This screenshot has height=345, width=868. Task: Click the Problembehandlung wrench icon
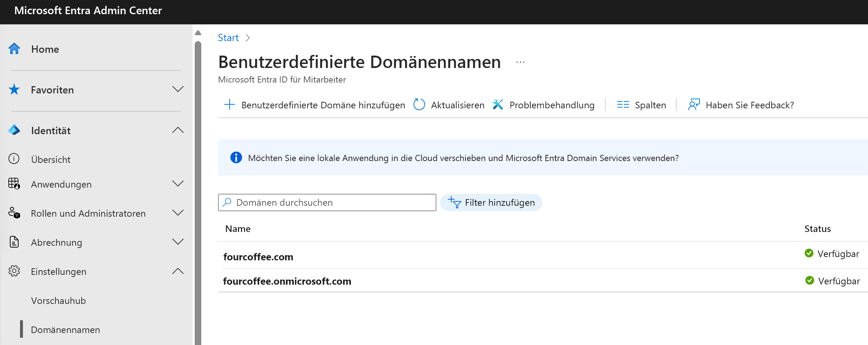click(x=498, y=105)
